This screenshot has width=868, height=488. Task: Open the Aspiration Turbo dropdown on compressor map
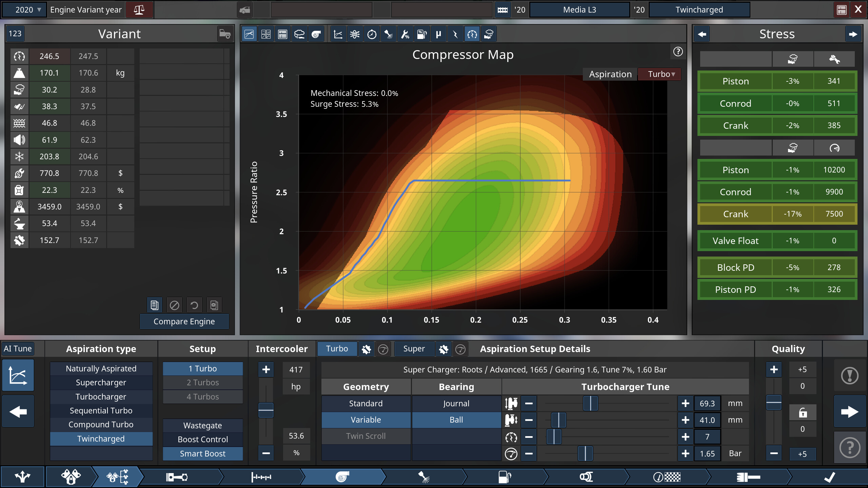click(x=659, y=74)
